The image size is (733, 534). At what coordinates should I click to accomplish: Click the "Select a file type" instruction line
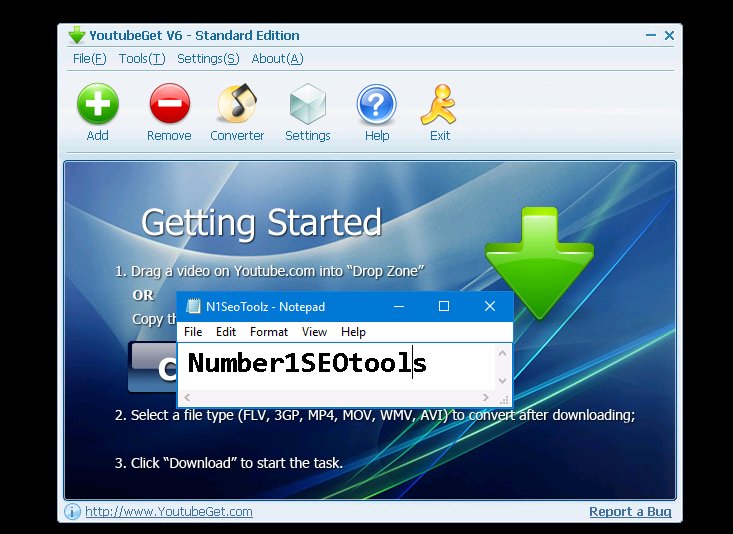(x=375, y=415)
